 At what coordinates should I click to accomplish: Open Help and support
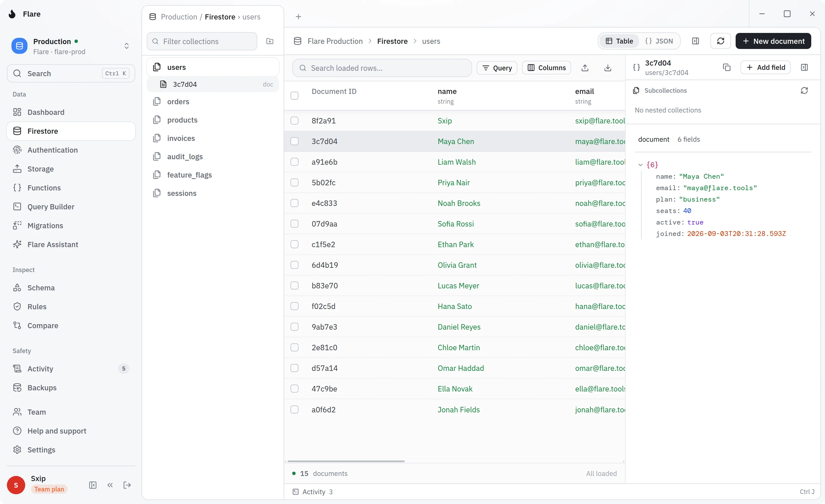71,431
